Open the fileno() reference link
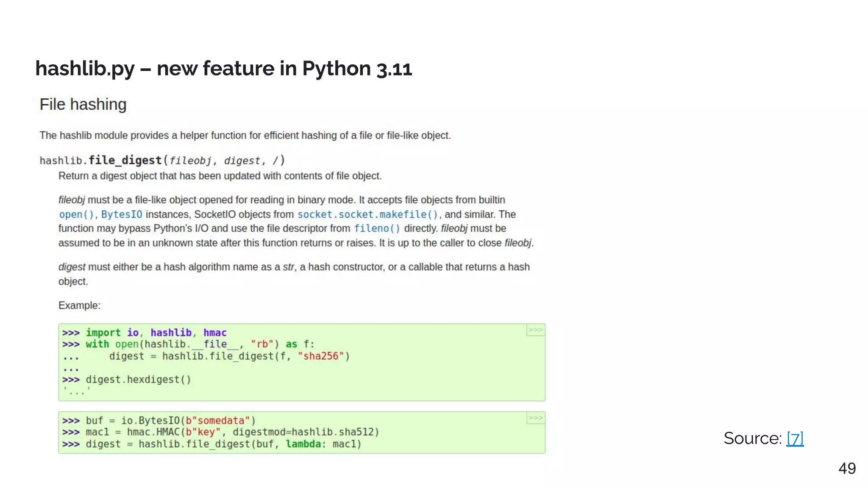868x488 pixels. click(377, 228)
